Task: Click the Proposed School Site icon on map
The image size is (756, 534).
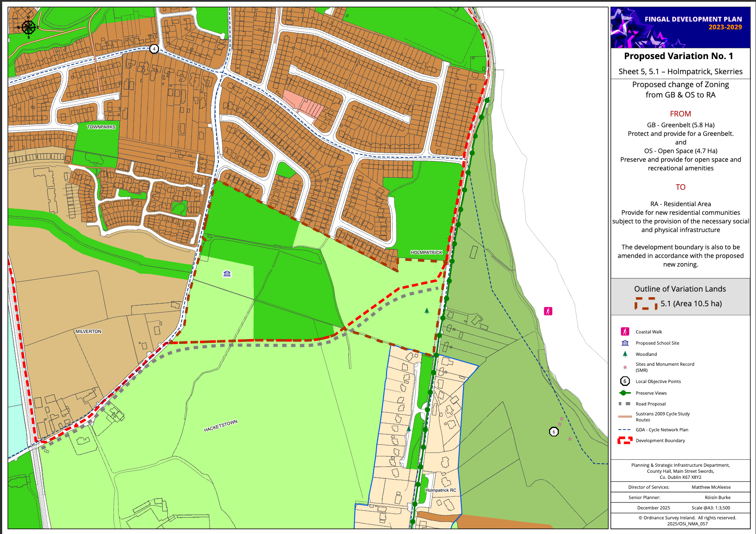Action: [227, 273]
